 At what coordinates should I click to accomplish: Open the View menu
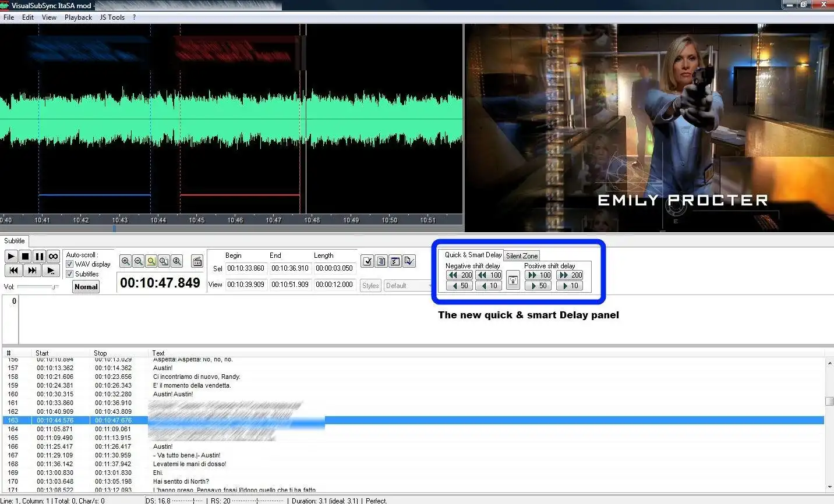coord(49,17)
